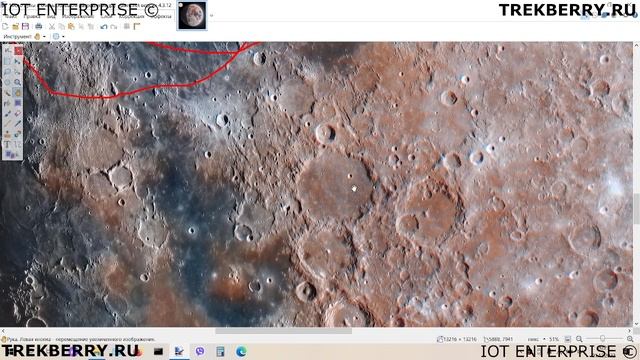Screen dimensions: 640x360
Task: Choose the Move Selection tool
Action: click(18, 72)
